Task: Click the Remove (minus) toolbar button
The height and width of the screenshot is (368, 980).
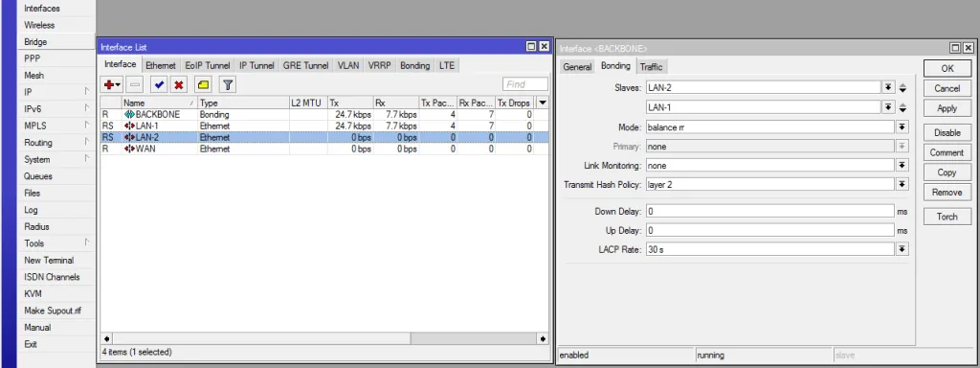Action: (135, 84)
